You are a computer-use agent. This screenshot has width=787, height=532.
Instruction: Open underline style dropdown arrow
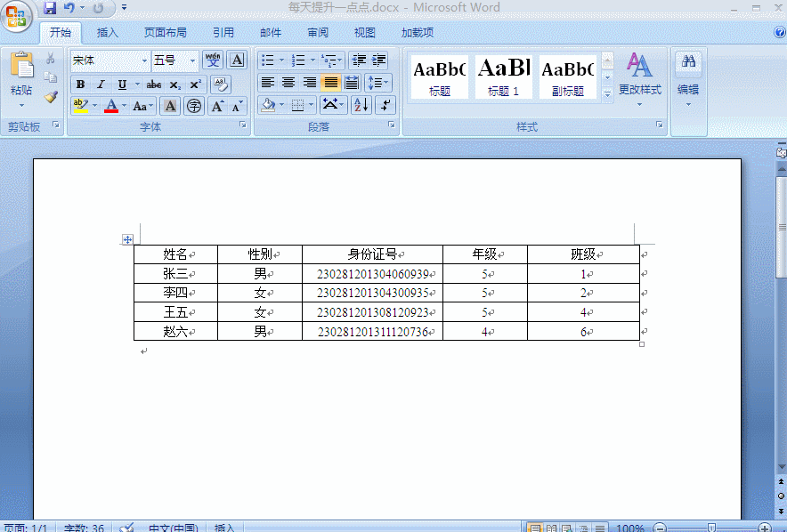136,85
